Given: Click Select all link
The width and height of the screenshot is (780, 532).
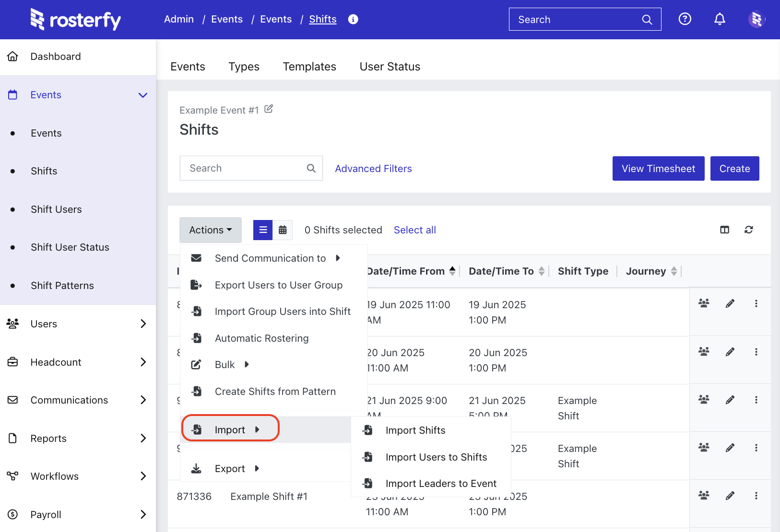Looking at the screenshot, I should (x=414, y=230).
